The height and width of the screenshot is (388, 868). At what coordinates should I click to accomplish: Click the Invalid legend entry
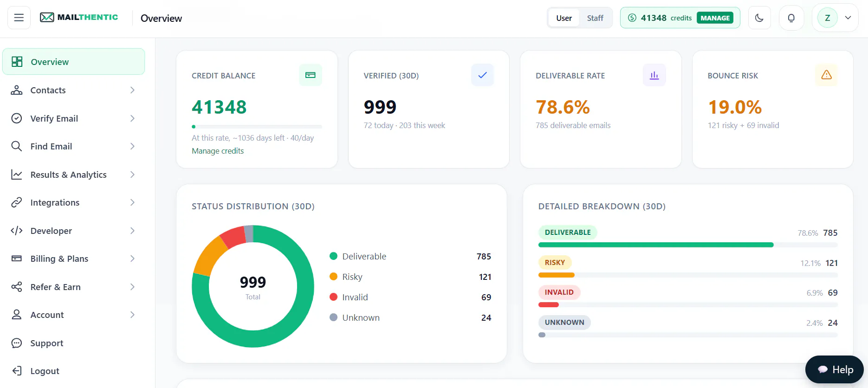[x=410, y=297]
